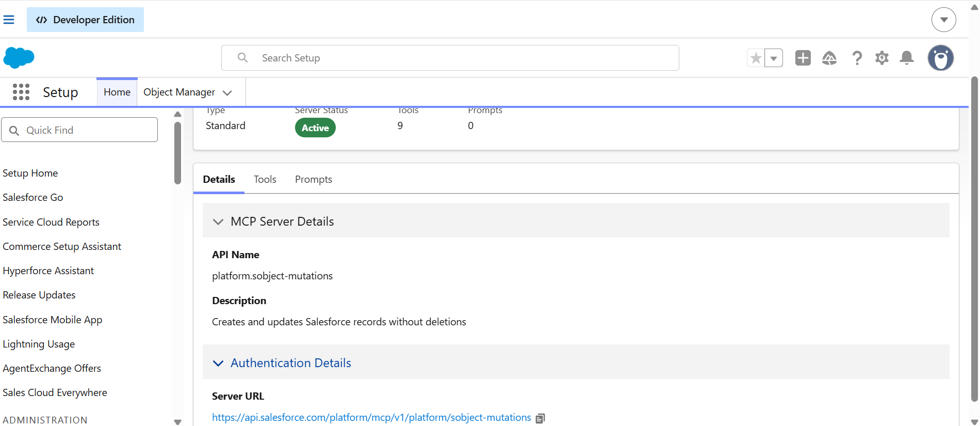Open Salesforce Go in sidebar
Screen dimensions: 980x426
pos(33,197)
